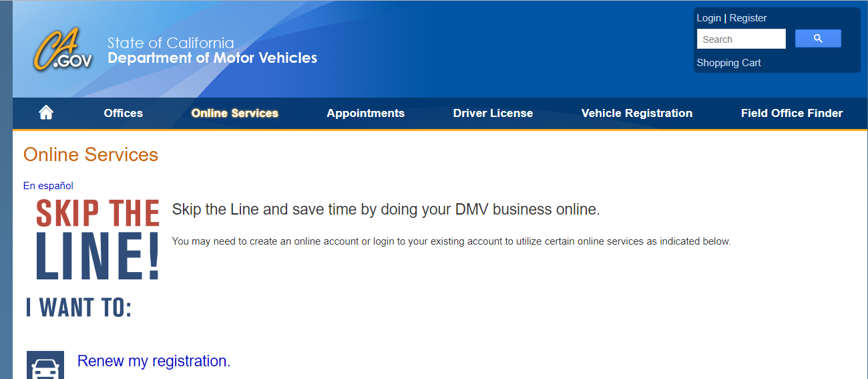Go to the home page via house icon
The height and width of the screenshot is (379, 868).
(46, 113)
